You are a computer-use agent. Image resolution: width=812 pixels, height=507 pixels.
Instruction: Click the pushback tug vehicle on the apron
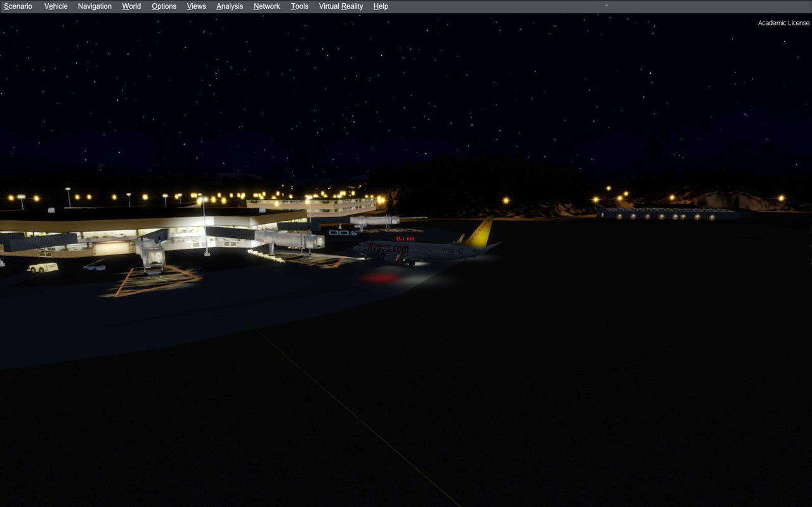[43, 268]
